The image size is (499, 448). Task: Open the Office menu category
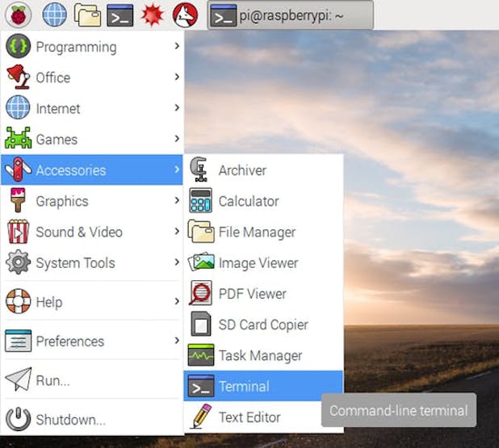(x=92, y=77)
